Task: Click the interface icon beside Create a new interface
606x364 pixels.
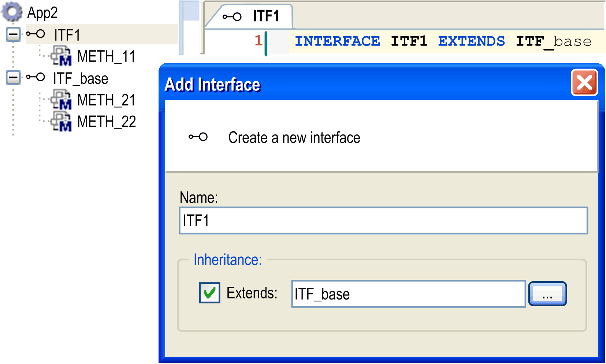Action: (x=198, y=137)
